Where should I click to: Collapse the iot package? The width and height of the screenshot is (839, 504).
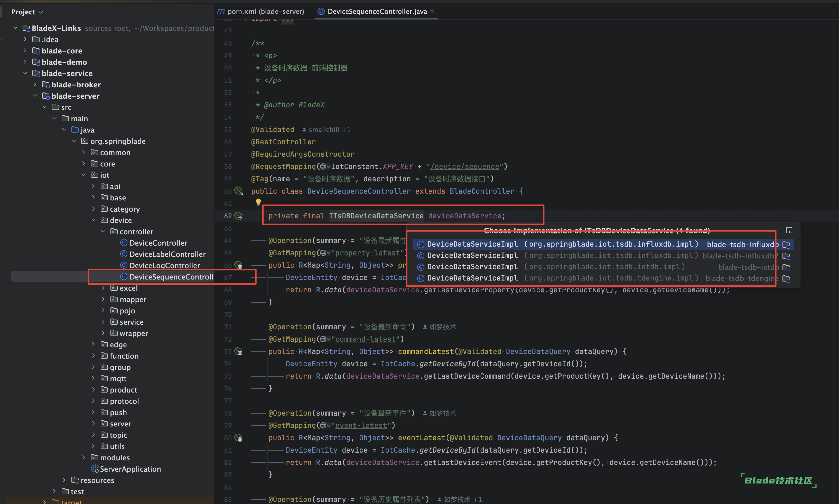pos(83,175)
